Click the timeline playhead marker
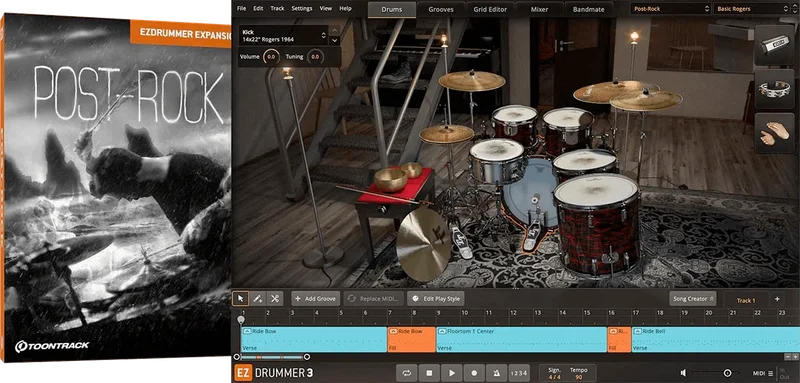800x383 pixels. click(241, 320)
